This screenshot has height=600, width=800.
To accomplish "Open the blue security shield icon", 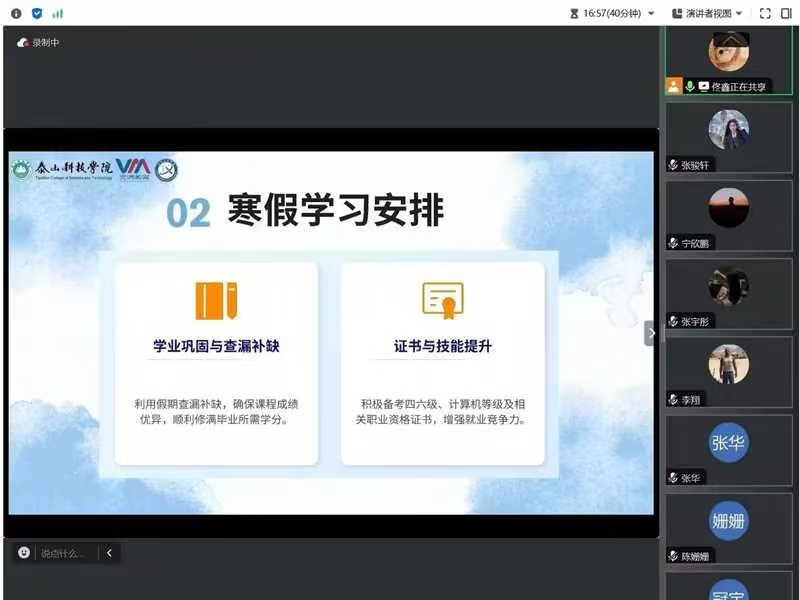I will click(x=37, y=13).
